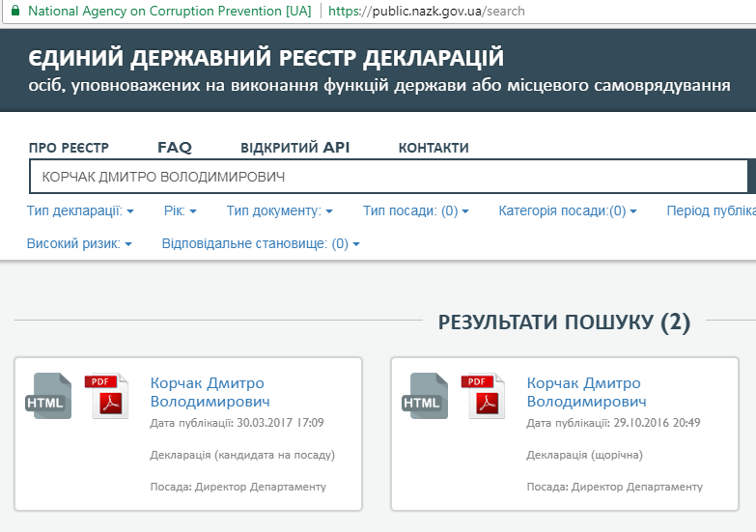The height and width of the screenshot is (532, 756).
Task: Open Корчак Дмитро annual declaration link
Action: click(586, 392)
